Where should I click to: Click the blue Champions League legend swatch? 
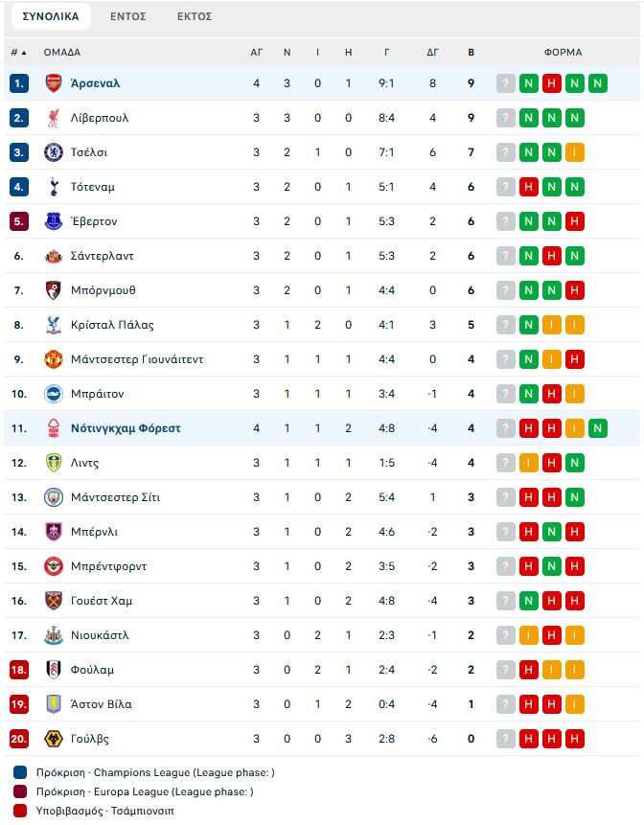coord(20,772)
